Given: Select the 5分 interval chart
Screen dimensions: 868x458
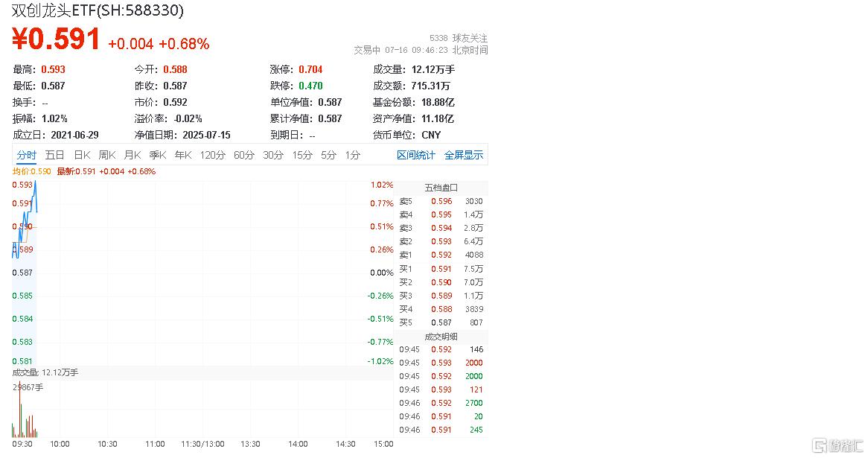Looking at the screenshot, I should pos(329,155).
